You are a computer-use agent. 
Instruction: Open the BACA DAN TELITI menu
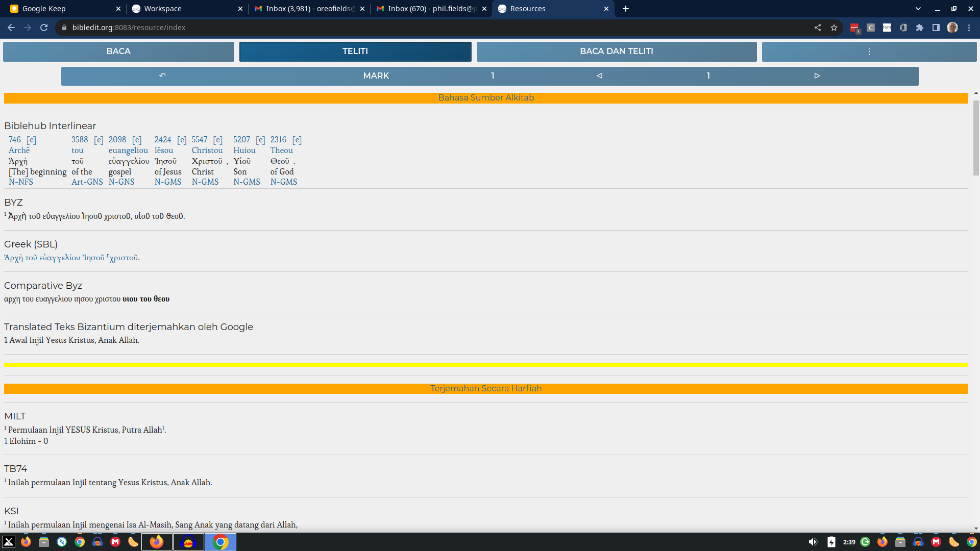[616, 52]
